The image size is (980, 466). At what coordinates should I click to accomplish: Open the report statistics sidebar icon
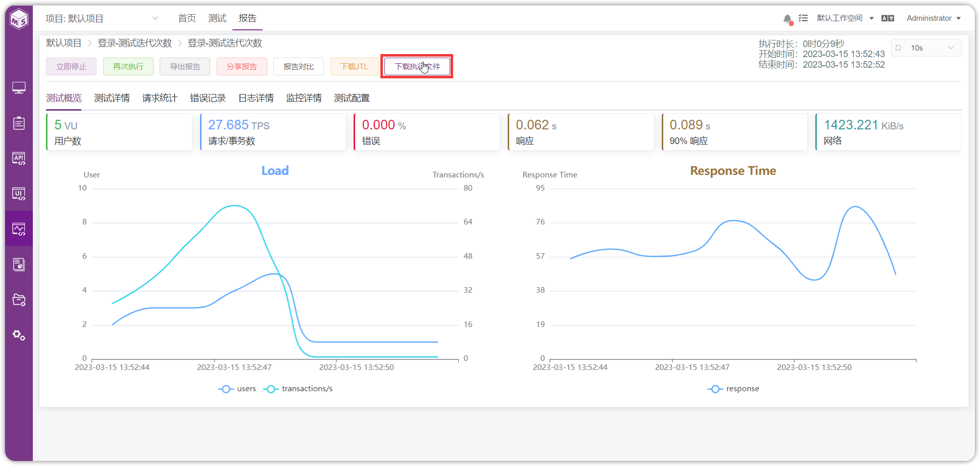tap(19, 264)
